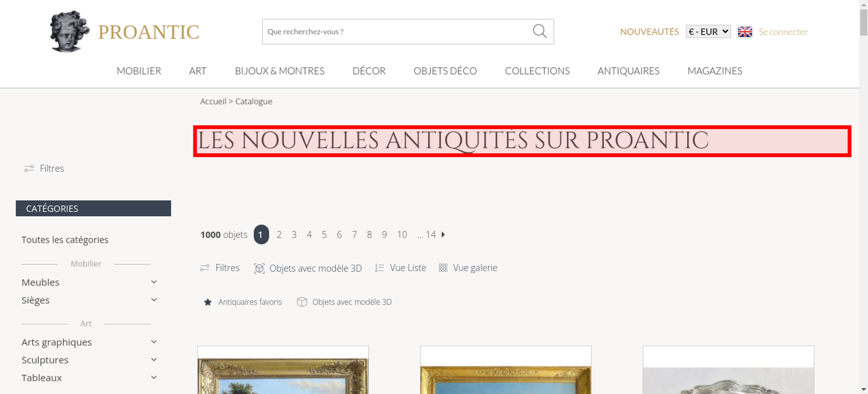868x394 pixels.
Task: Open the MOBILIER menu
Action: pos(139,71)
